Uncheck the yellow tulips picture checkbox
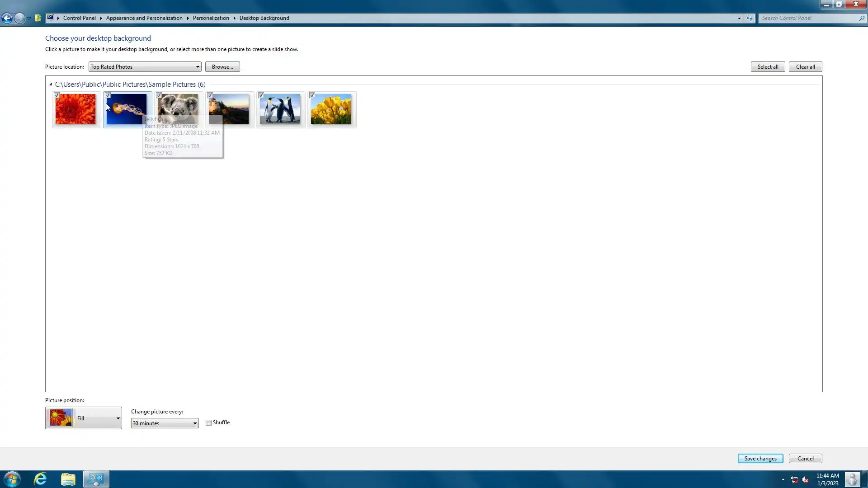The image size is (868, 488). point(312,95)
